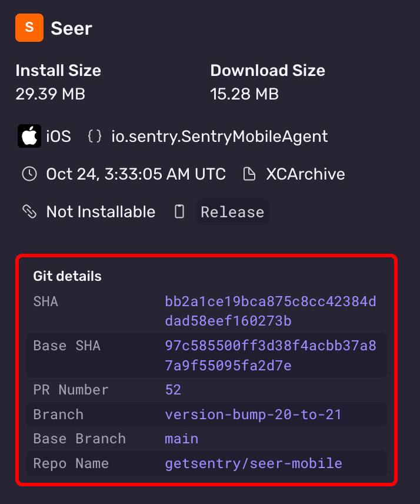
Task: Click the Apple iOS platform icon
Action: click(29, 136)
